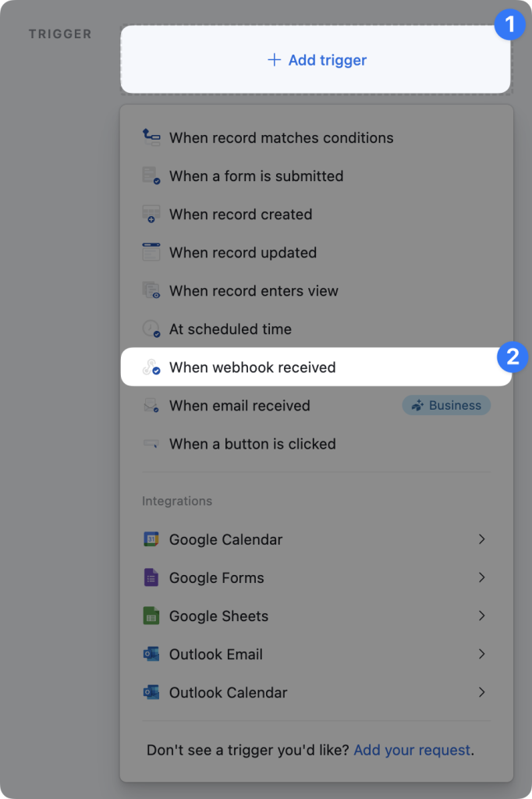Click the button clicked trigger icon
Image resolution: width=532 pixels, height=799 pixels.
click(x=151, y=444)
